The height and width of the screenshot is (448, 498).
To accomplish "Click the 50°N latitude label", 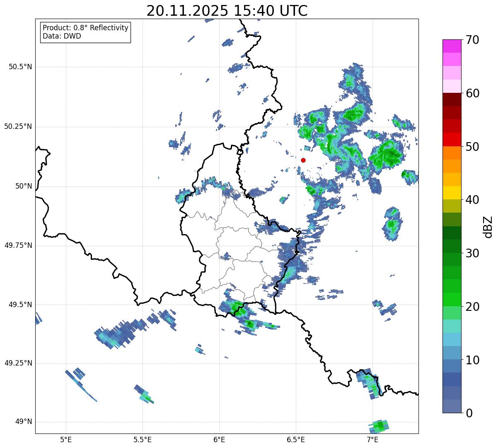I will (x=24, y=186).
